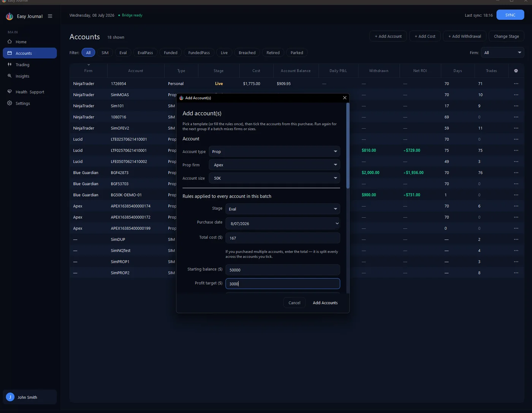
Task: Filter accounts by Breached
Action: coord(247,52)
